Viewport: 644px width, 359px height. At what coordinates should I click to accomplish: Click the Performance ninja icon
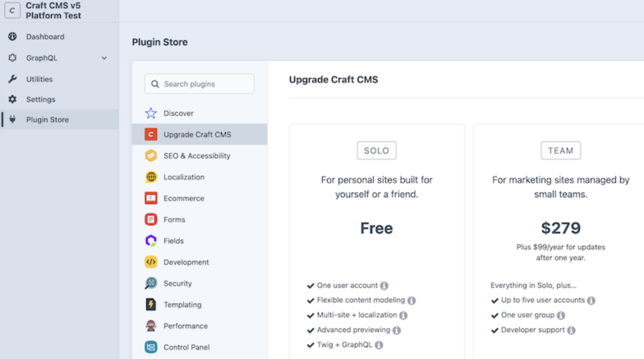point(151,326)
